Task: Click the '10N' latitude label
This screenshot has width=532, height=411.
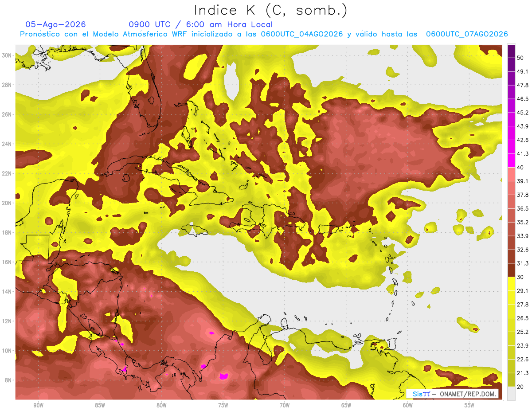Action: point(7,351)
